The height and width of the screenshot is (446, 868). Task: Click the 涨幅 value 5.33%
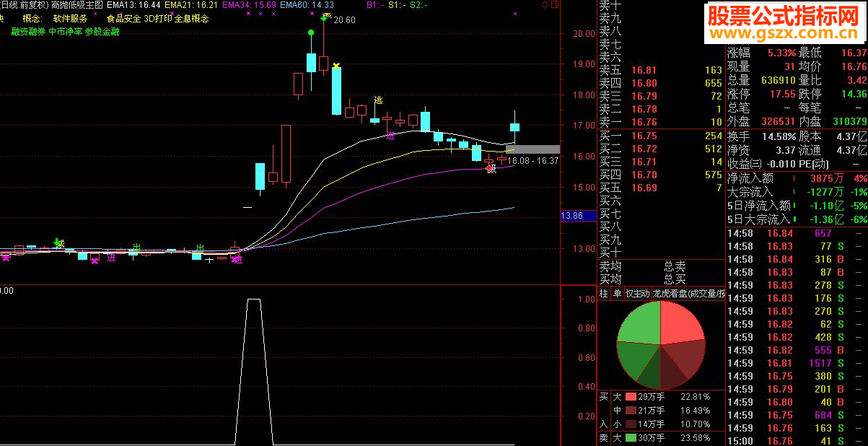[x=781, y=53]
